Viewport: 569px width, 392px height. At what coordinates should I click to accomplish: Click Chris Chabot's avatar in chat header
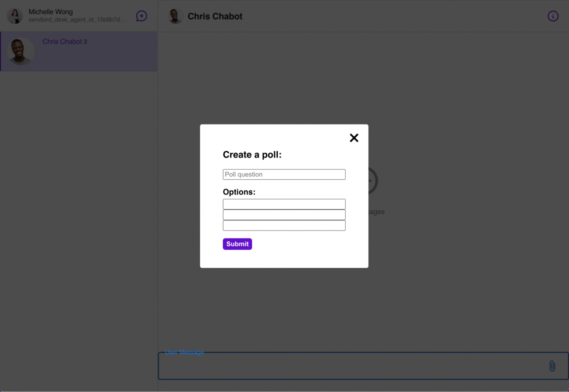pyautogui.click(x=175, y=16)
